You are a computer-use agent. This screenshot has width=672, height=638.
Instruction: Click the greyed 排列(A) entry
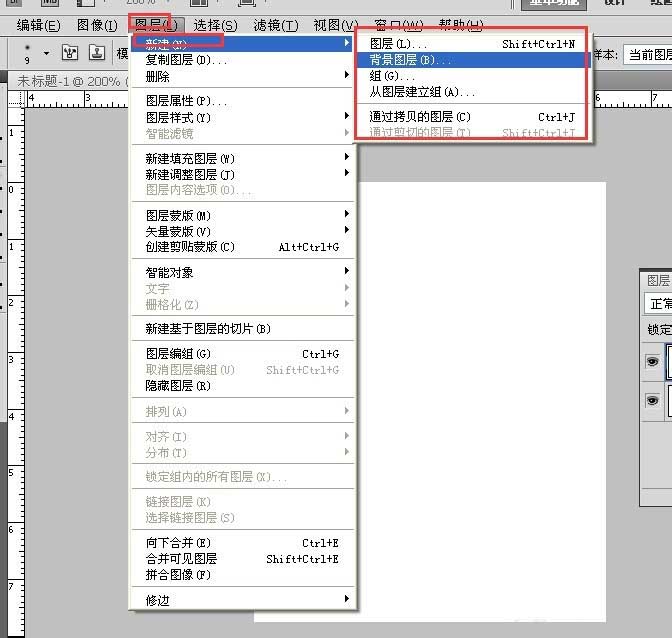(x=242, y=411)
